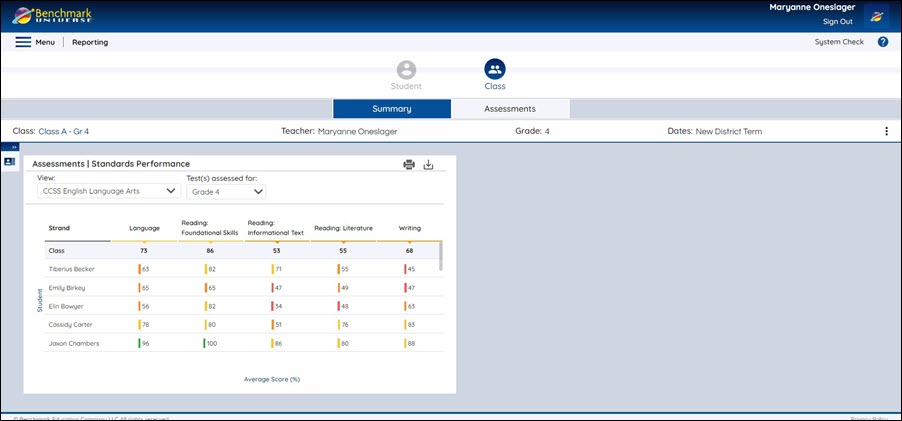Open the Class A - Gr 4 link
The image size is (902, 421).
[x=63, y=131]
